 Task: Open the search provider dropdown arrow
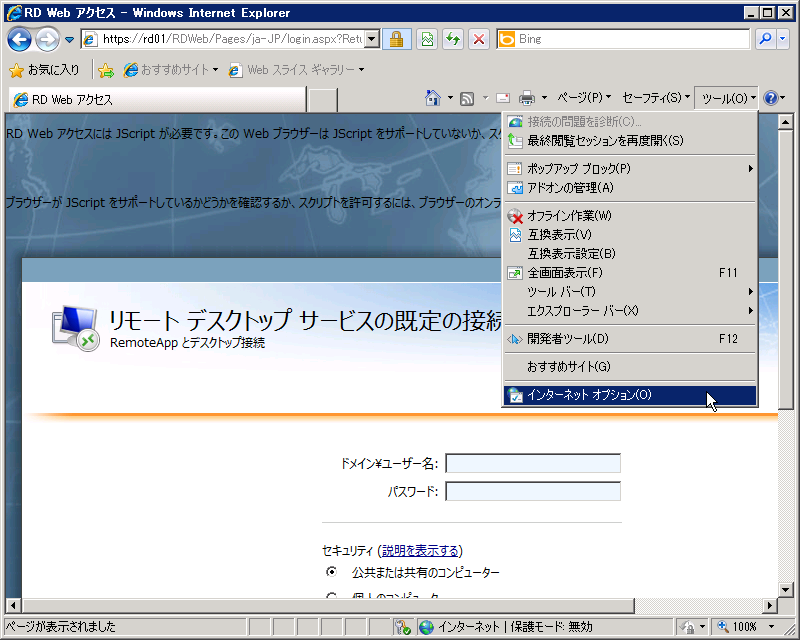[783, 39]
